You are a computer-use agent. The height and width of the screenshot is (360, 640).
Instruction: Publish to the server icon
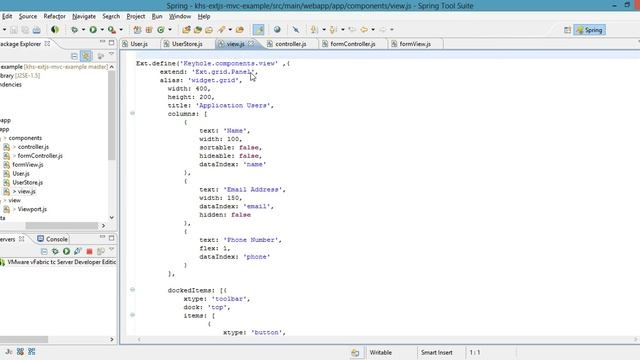point(100,251)
